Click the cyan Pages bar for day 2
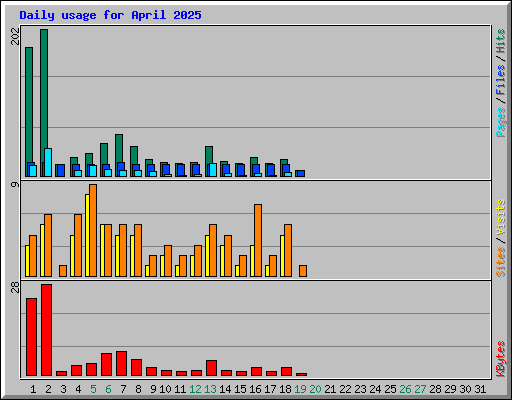The height and width of the screenshot is (400, 512). coord(48,163)
